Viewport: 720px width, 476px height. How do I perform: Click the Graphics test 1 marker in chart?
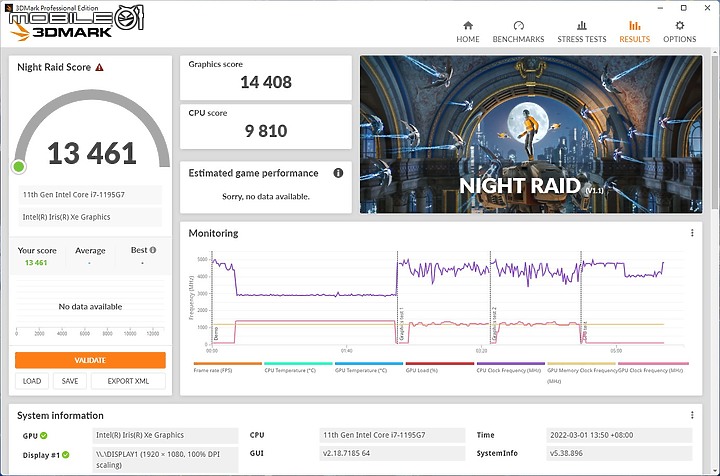[x=401, y=324]
